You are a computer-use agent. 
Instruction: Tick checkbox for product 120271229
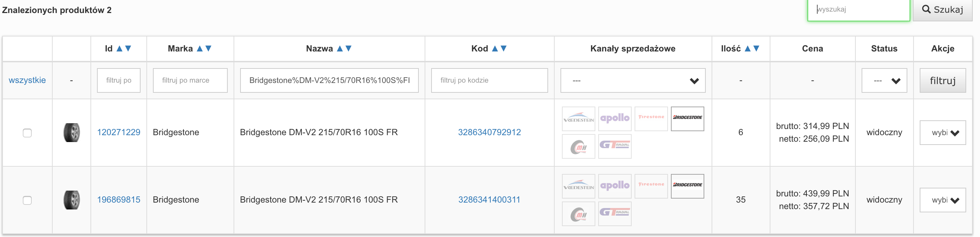27,133
